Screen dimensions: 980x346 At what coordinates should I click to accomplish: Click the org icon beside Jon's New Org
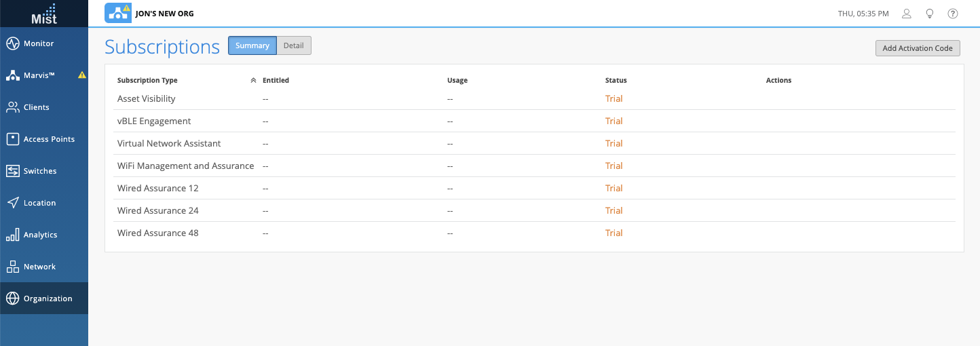coord(118,13)
